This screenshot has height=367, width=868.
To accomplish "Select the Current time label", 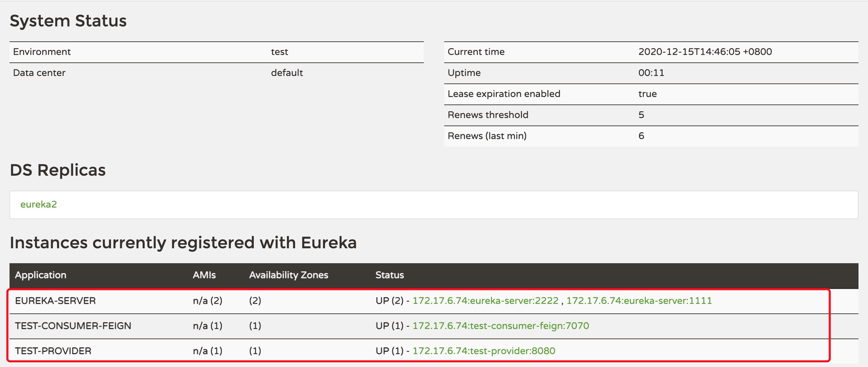I will point(476,52).
